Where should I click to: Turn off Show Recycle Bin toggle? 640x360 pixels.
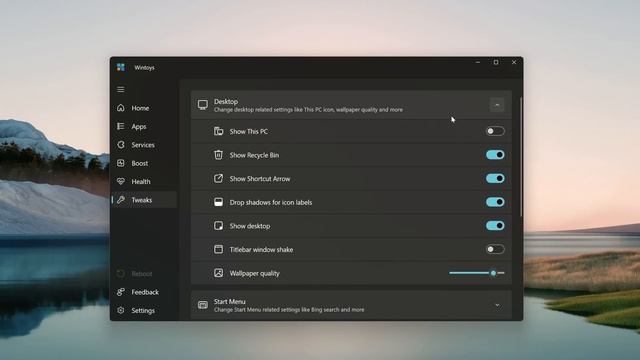click(x=495, y=155)
